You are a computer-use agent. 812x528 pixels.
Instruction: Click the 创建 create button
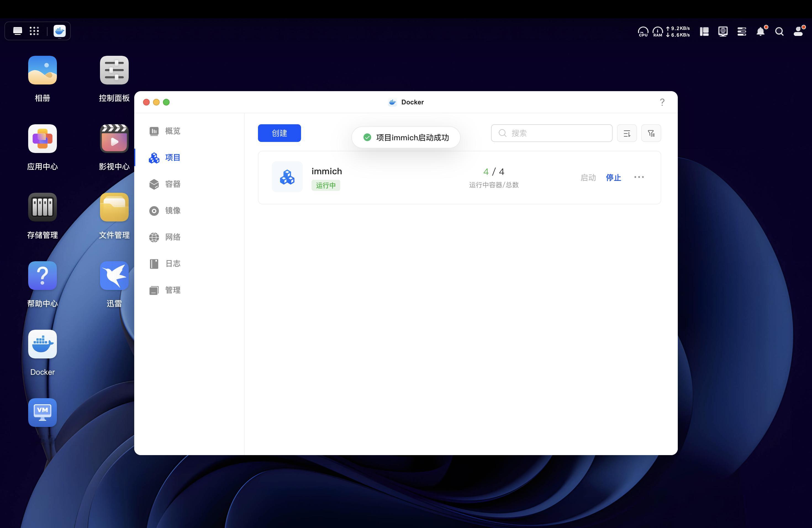[x=279, y=133]
